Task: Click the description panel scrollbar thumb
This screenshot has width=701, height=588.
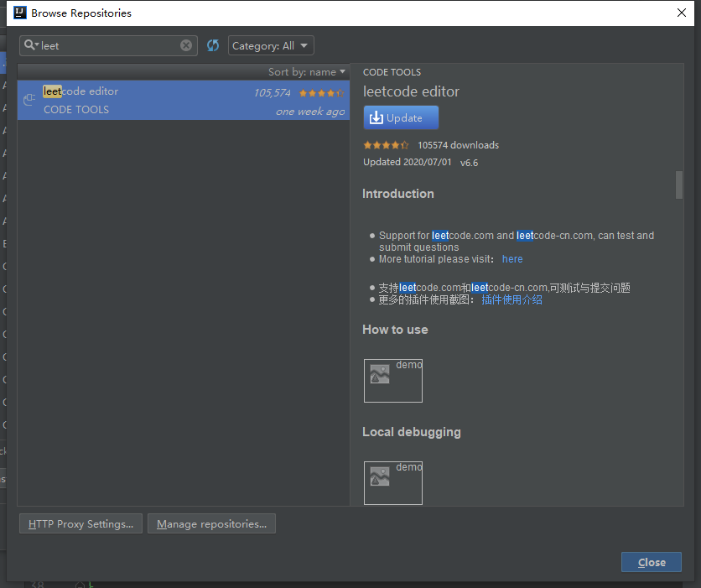Action: coord(678,185)
